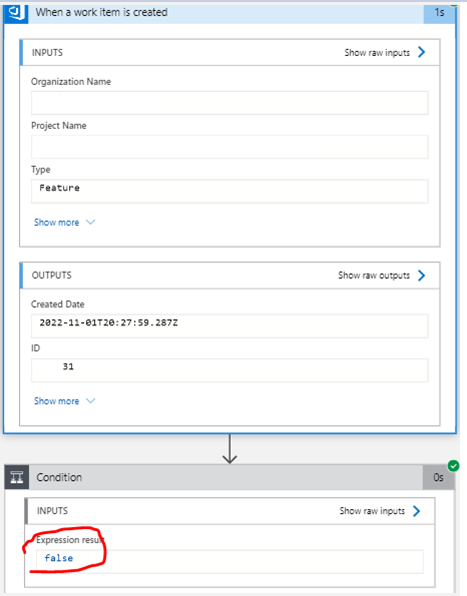Click Show raw inputs link in Condition
The width and height of the screenshot is (467, 596).
pyautogui.click(x=372, y=511)
